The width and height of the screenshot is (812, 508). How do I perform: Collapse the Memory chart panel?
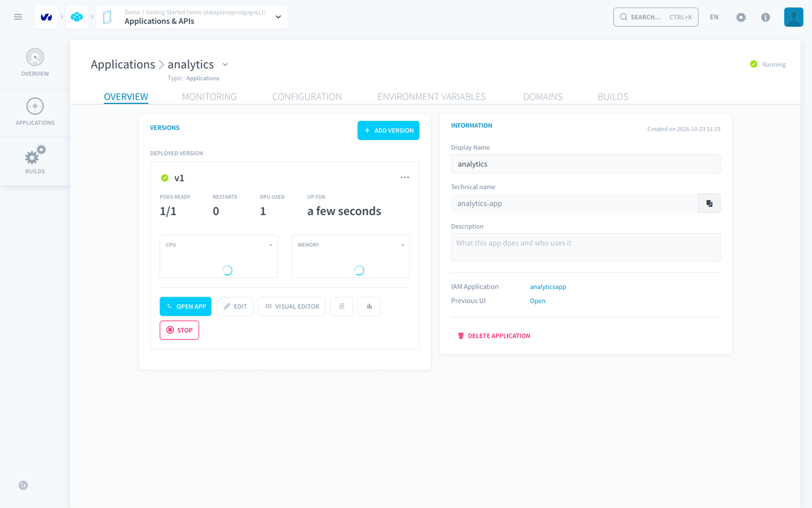point(403,245)
